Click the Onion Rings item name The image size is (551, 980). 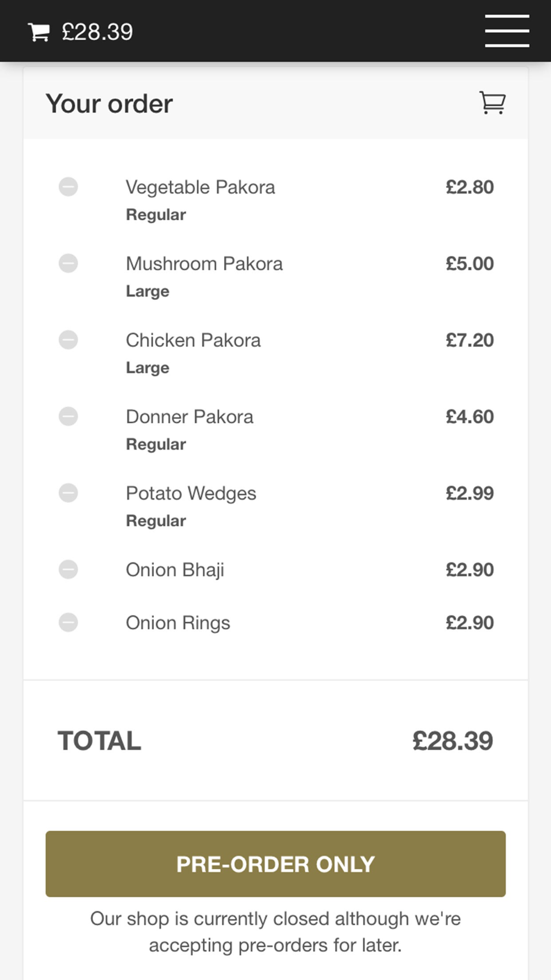[x=177, y=623]
